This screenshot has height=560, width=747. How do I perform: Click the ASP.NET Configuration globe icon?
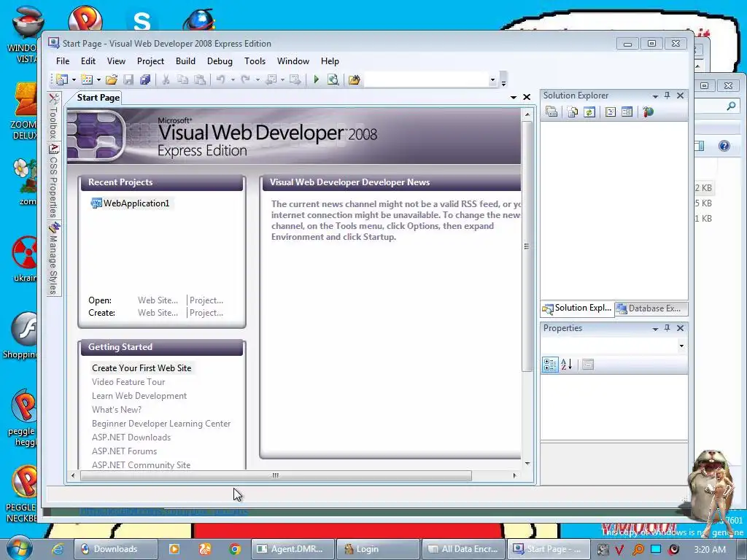pyautogui.click(x=648, y=112)
